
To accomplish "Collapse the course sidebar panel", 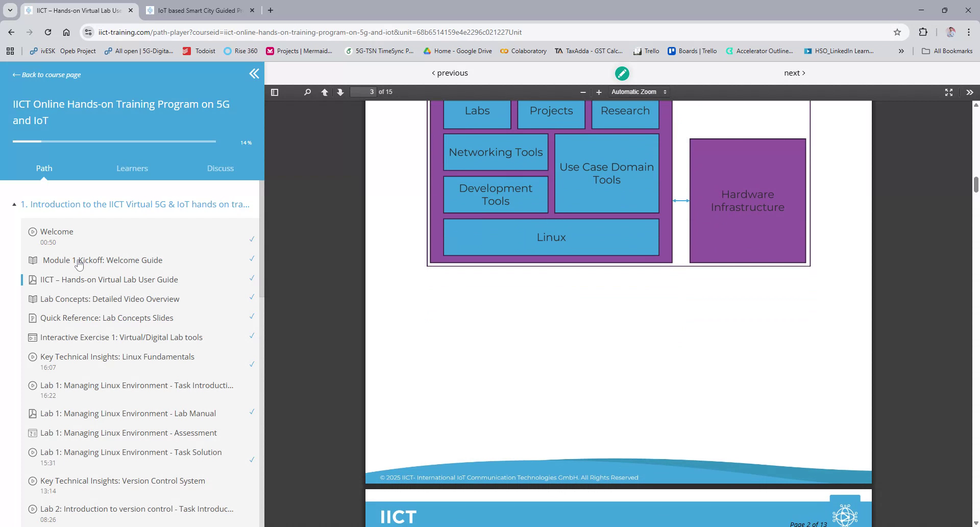I will 254,74.
